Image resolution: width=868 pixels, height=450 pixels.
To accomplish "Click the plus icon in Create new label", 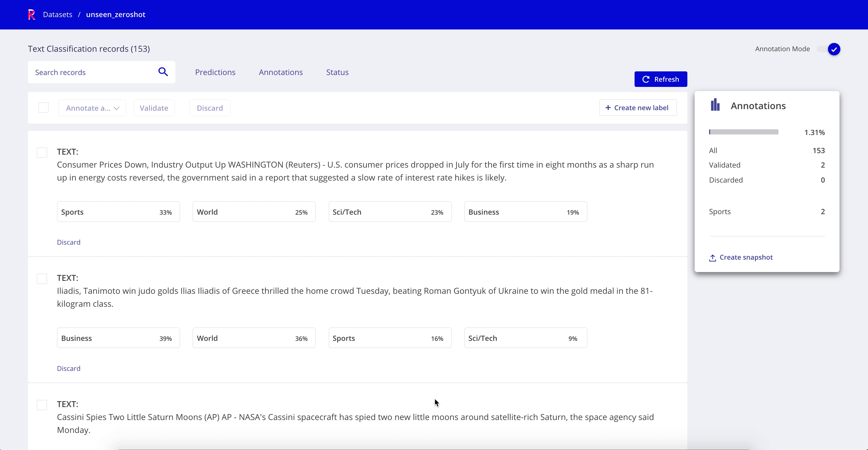I will (x=608, y=108).
